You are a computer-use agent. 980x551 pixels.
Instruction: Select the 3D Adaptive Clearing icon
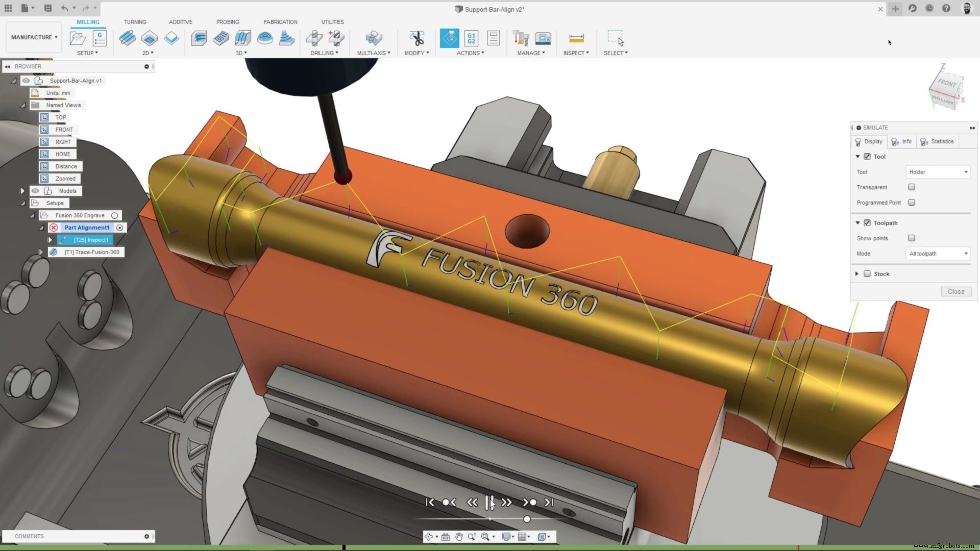coord(199,38)
